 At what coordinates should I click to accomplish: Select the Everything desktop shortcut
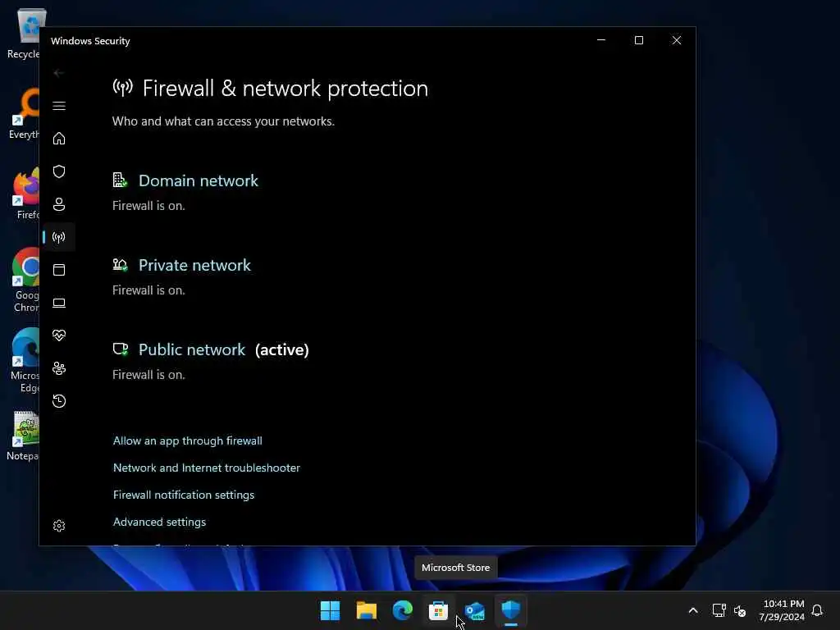[24, 113]
